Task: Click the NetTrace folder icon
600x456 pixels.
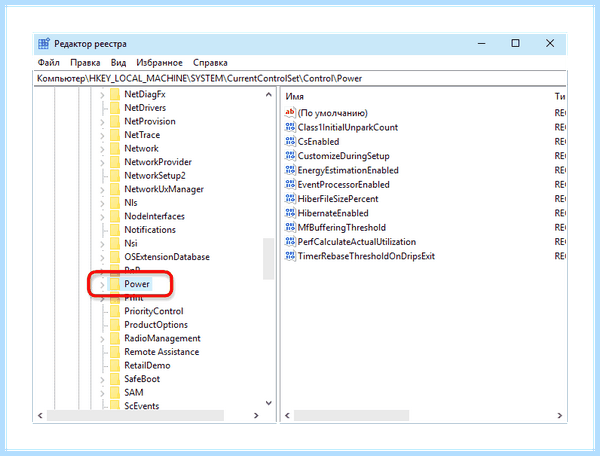Action: pyautogui.click(x=115, y=135)
